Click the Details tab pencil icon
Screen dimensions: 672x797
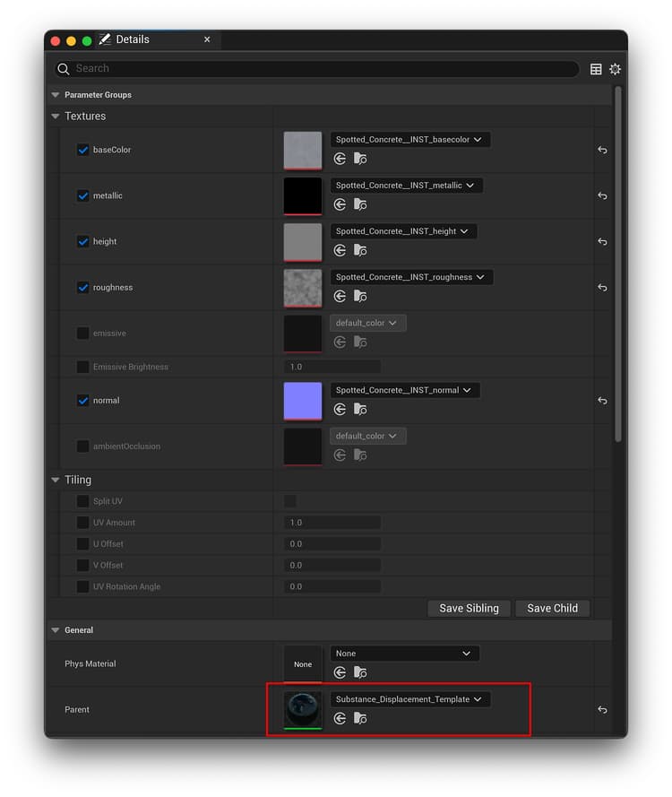(105, 39)
